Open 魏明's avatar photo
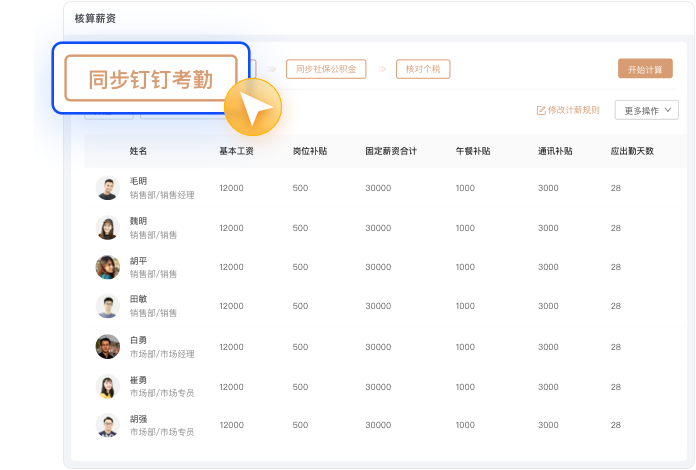Image resolution: width=696 pixels, height=470 pixels. (108, 228)
